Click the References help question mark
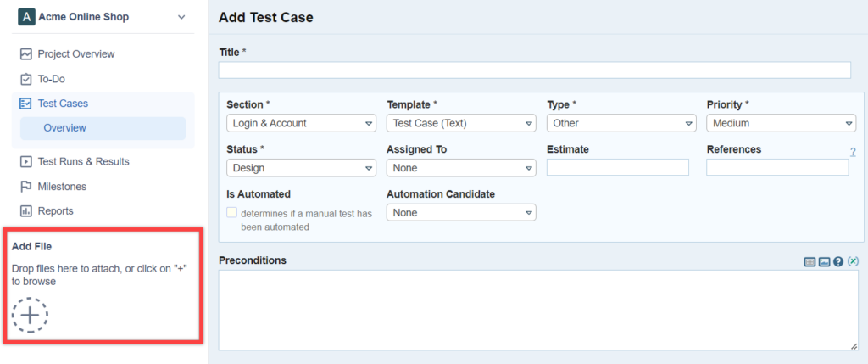 (853, 153)
